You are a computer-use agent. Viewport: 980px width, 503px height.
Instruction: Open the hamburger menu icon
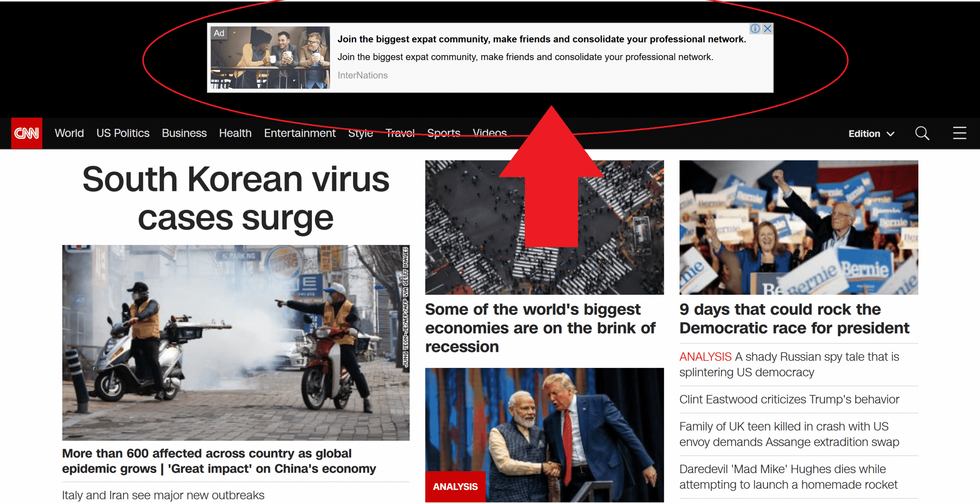click(959, 133)
